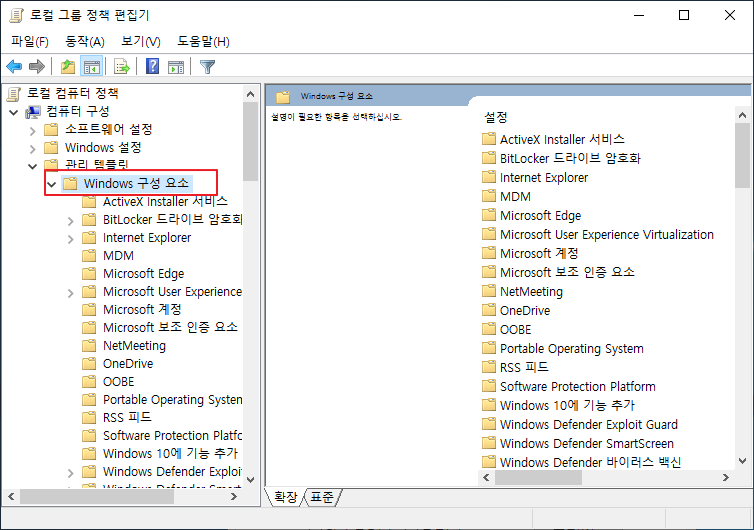The image size is (754, 530).
Task: Click the tree pane vertical scrollbar thumb
Action: (251, 141)
